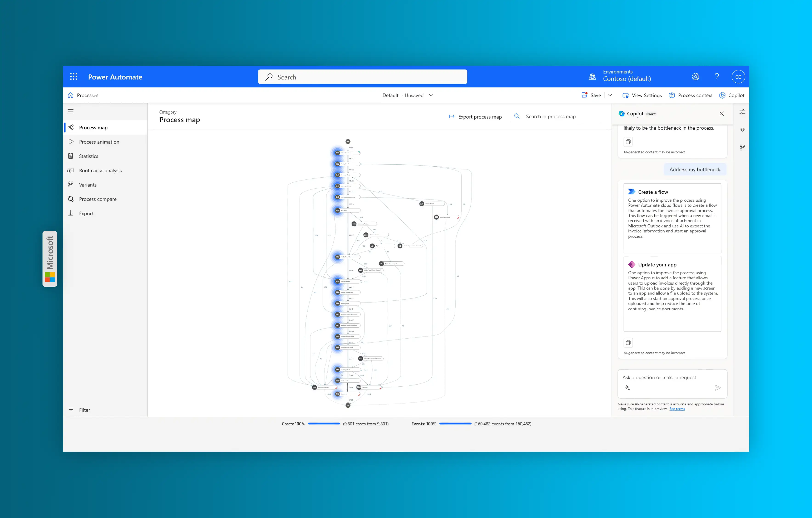Open the settings gear in the header
This screenshot has height=518, width=812.
(x=696, y=76)
